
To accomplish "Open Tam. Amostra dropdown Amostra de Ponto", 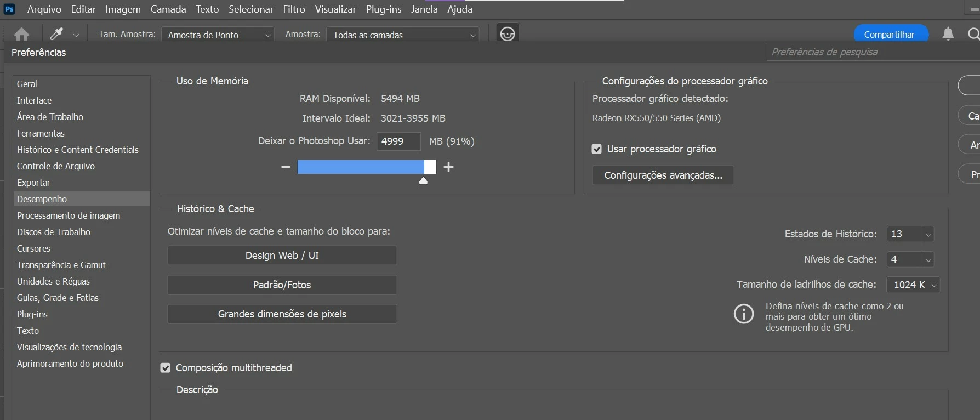I will point(218,35).
